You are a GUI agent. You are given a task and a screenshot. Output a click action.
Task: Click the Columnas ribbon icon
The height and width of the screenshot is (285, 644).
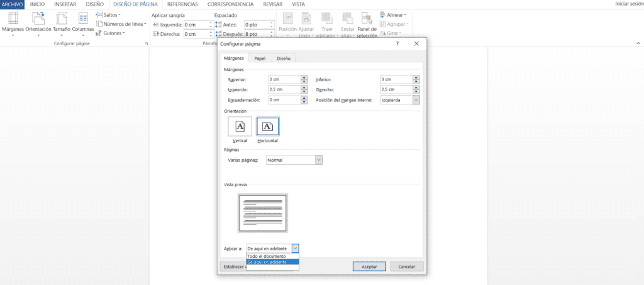pos(82,23)
